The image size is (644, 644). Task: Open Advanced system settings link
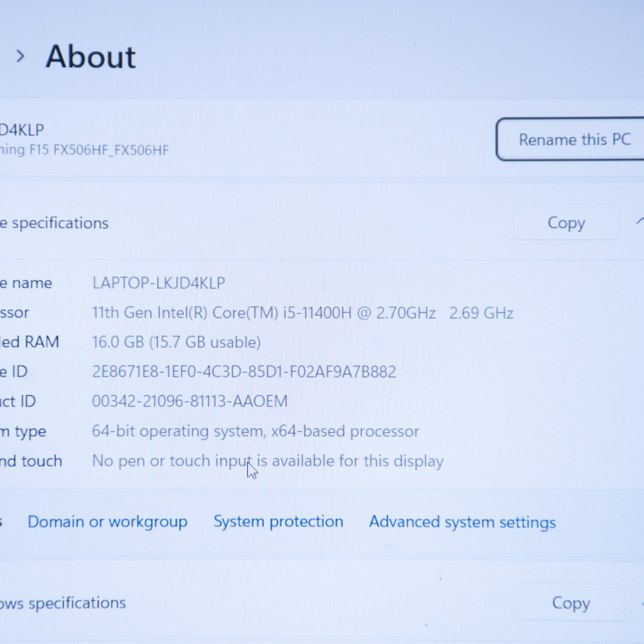click(462, 522)
